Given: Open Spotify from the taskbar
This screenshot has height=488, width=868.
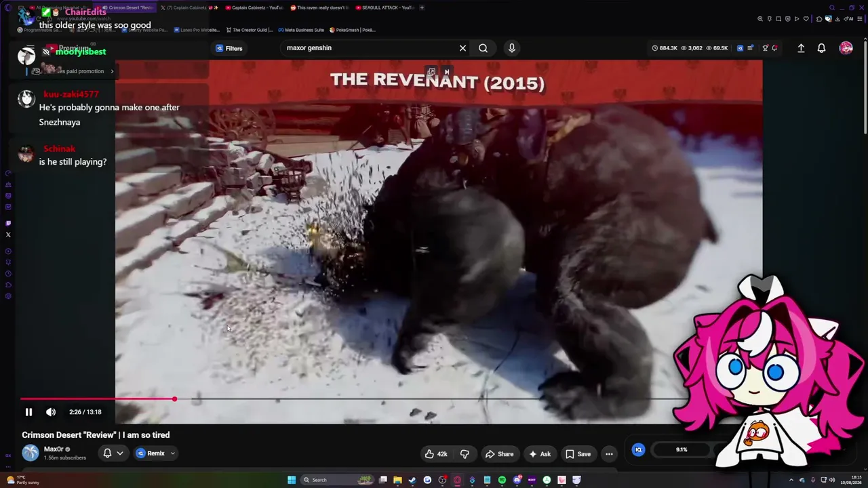Looking at the screenshot, I should click(502, 480).
